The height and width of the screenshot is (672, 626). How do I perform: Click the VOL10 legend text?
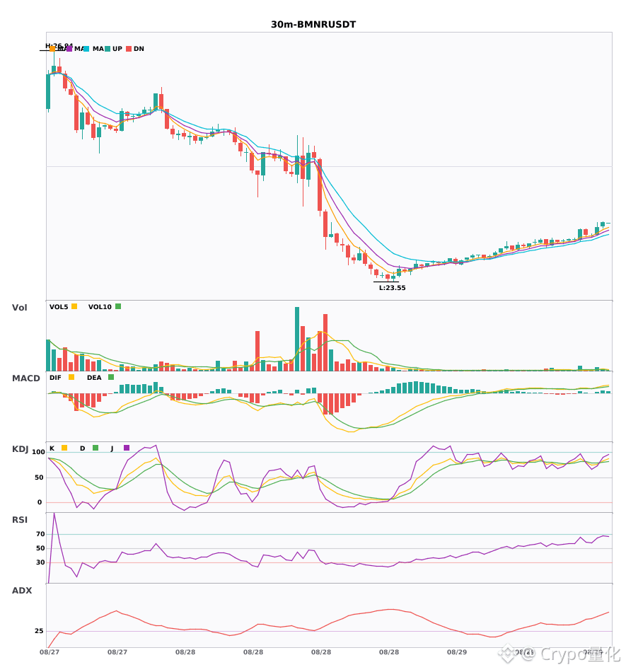(100, 307)
